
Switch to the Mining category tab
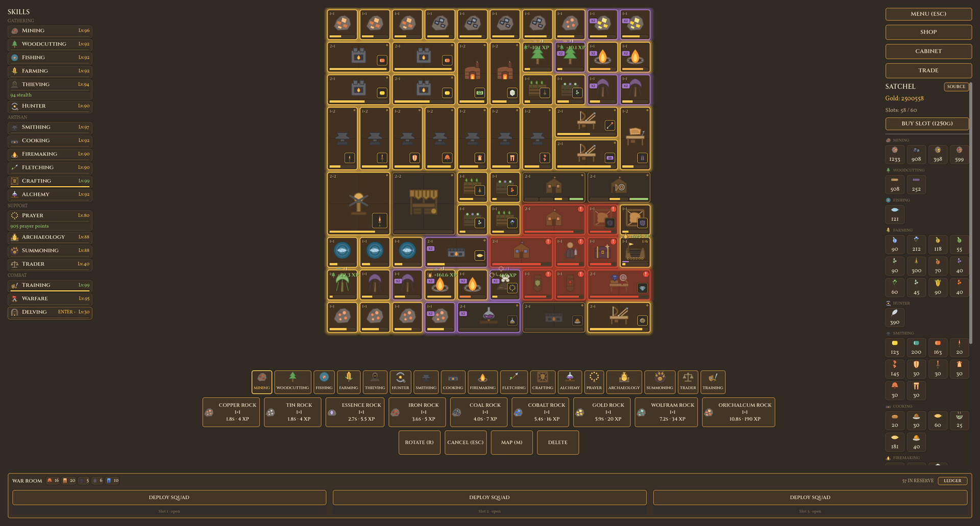pyautogui.click(x=262, y=382)
